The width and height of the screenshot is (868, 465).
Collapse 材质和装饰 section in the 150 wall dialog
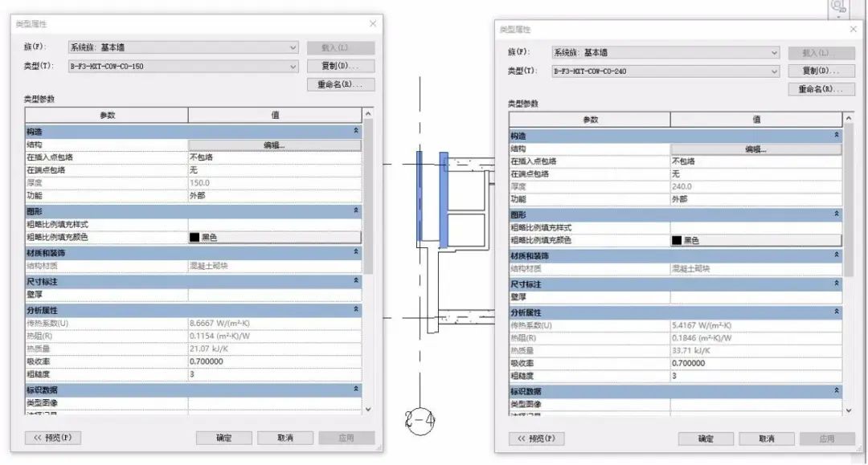pos(356,252)
